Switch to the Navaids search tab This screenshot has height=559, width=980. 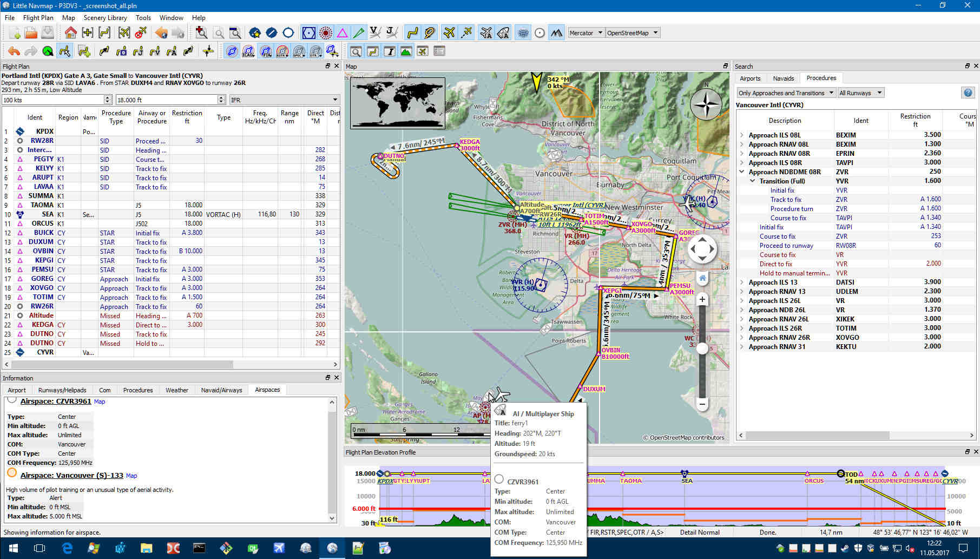783,78
